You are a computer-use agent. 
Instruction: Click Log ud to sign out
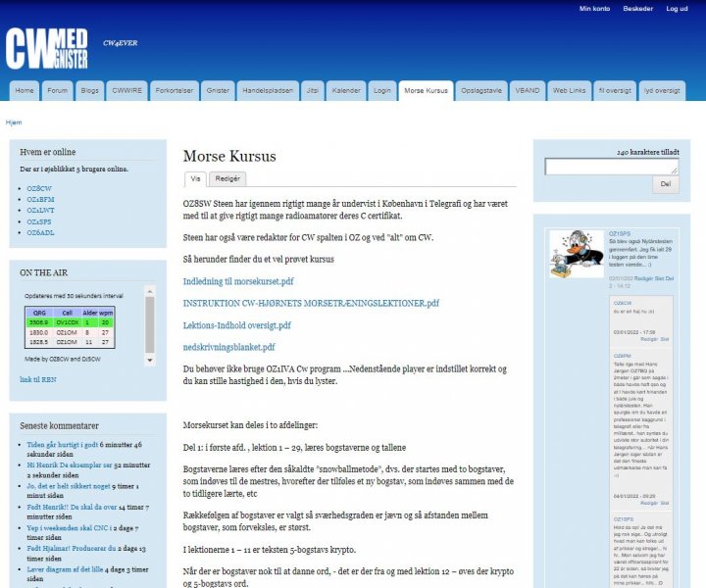click(x=677, y=9)
